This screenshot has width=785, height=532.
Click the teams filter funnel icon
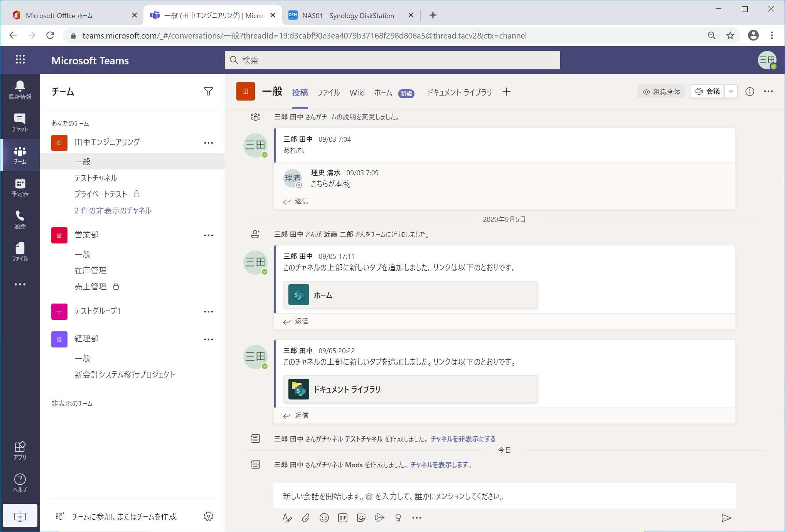[208, 91]
